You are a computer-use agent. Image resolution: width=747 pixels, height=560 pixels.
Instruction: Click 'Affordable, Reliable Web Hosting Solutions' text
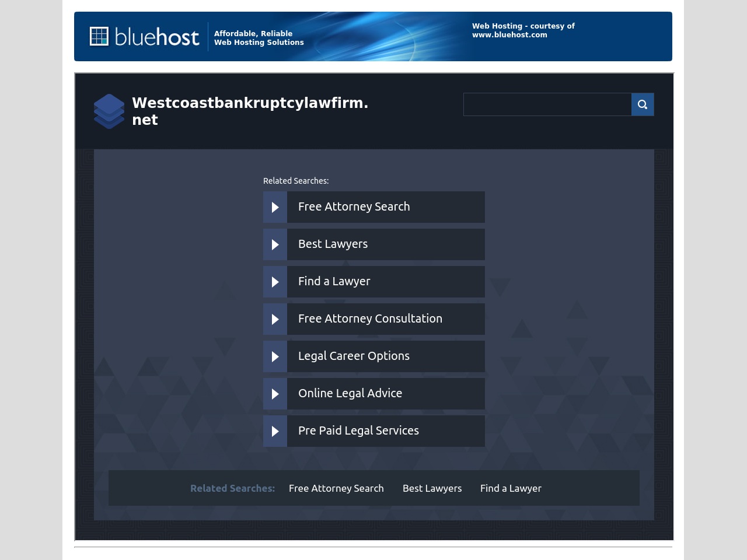(x=259, y=38)
